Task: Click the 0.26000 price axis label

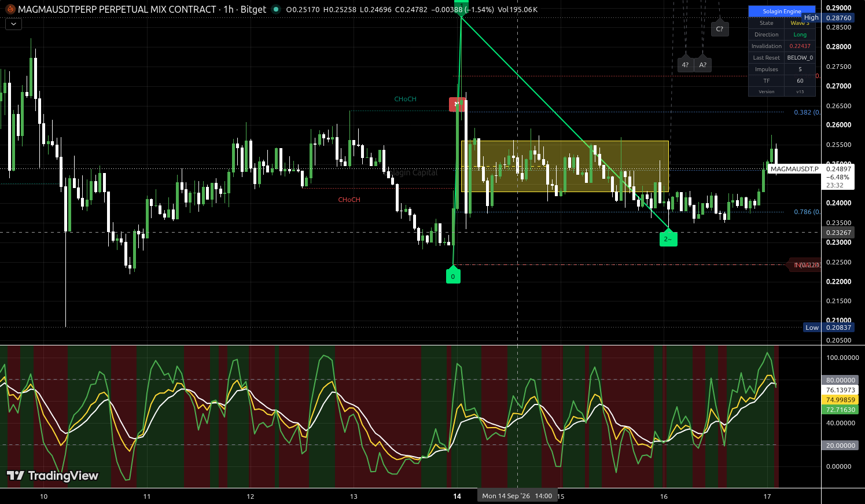Action: click(838, 125)
